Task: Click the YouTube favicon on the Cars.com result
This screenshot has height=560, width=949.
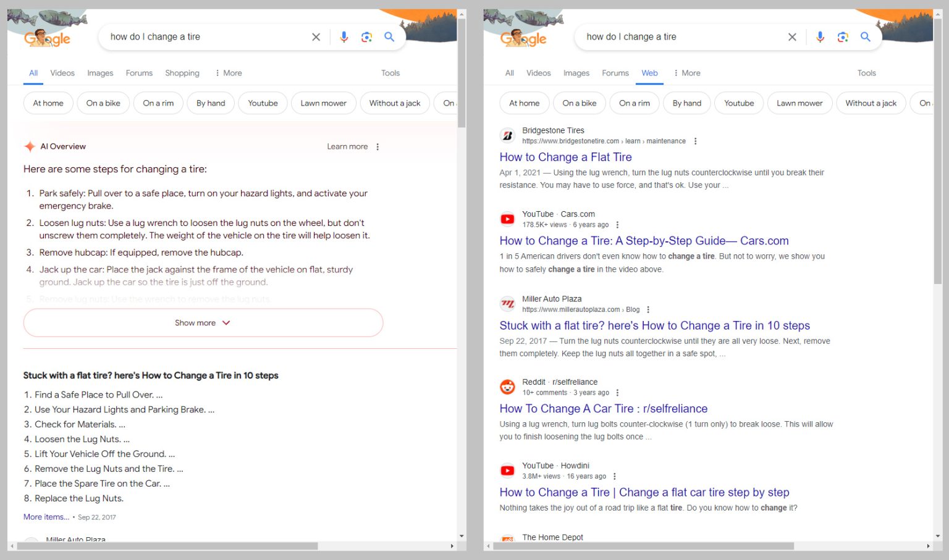Action: tap(507, 219)
